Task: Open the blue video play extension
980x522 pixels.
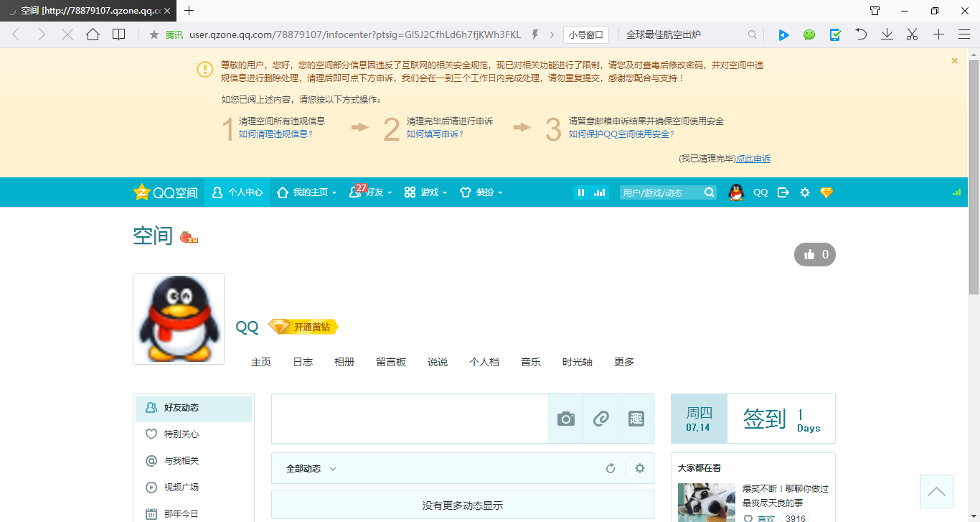Action: 783,34
